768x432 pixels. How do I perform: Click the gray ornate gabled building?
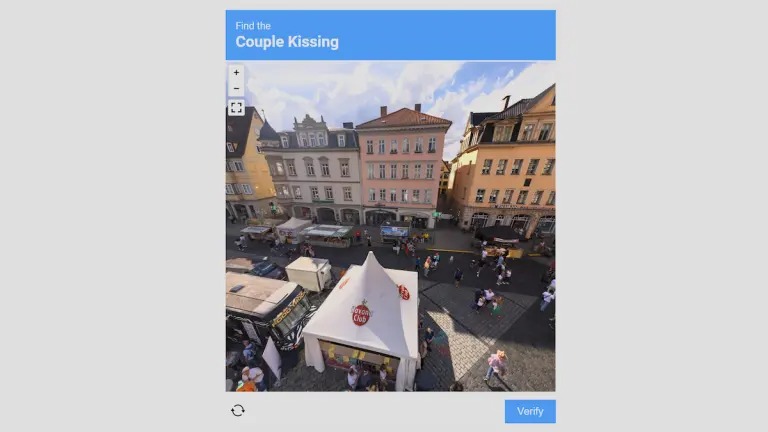pos(310,169)
